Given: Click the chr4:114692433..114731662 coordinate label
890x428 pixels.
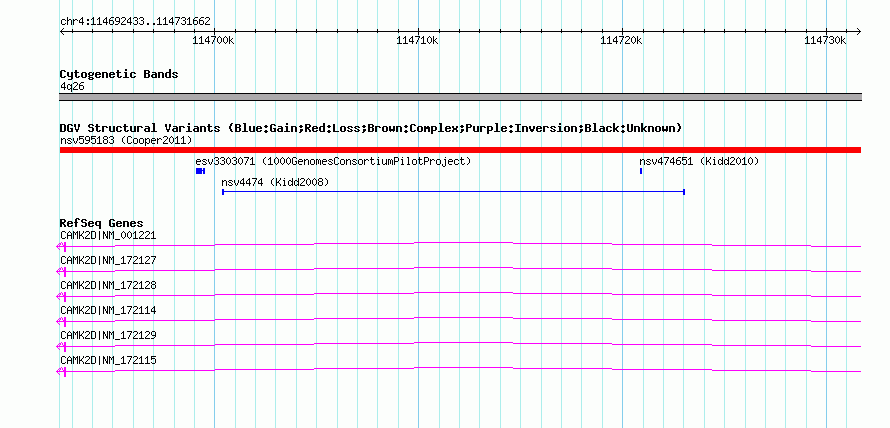Looking at the screenshot, I should click(135, 22).
